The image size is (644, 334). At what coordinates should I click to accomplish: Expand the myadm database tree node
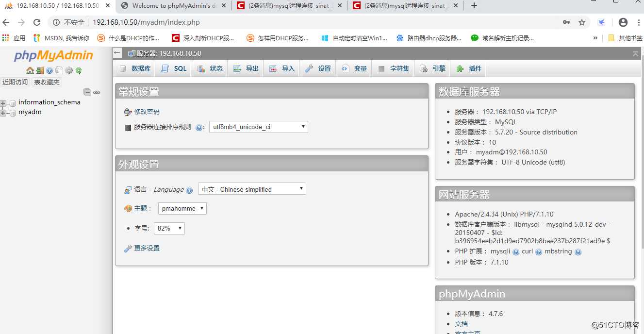pyautogui.click(x=3, y=113)
